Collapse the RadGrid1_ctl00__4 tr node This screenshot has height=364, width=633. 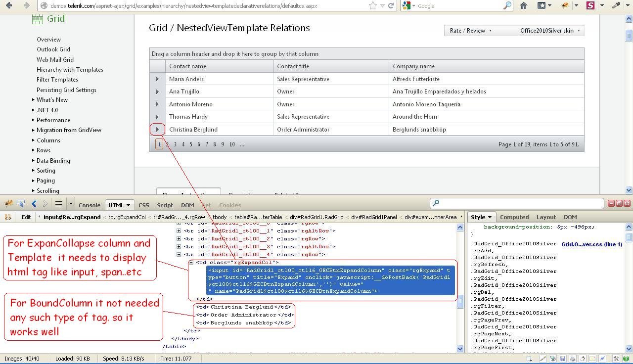pos(179,255)
